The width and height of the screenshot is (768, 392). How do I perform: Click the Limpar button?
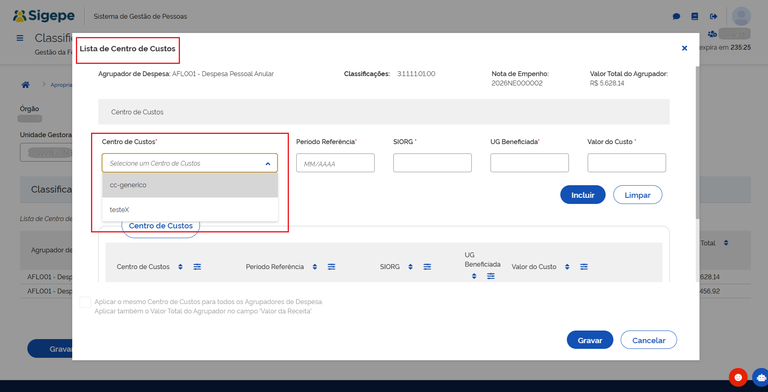click(638, 195)
